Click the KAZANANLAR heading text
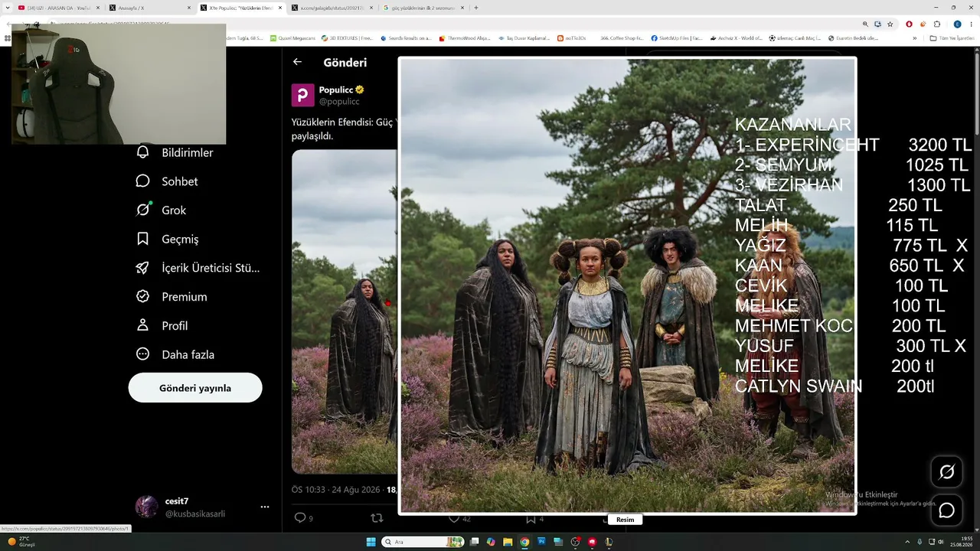980x551 pixels. click(793, 125)
